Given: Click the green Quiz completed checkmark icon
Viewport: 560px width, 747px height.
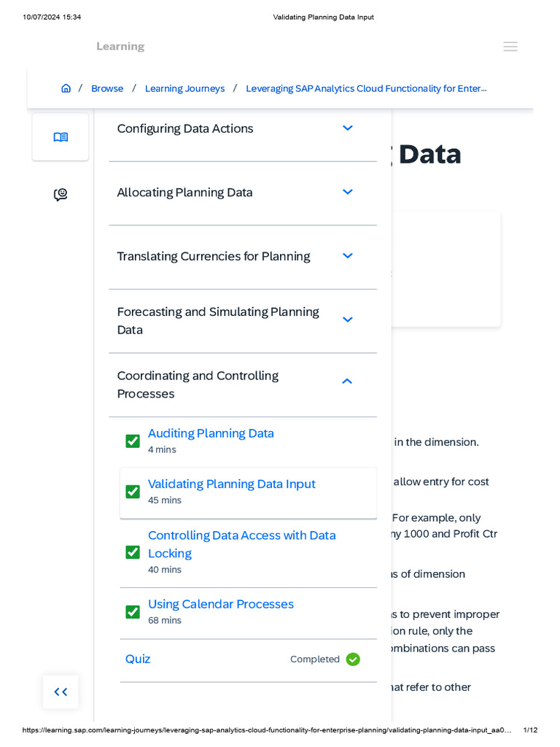Looking at the screenshot, I should [x=353, y=659].
